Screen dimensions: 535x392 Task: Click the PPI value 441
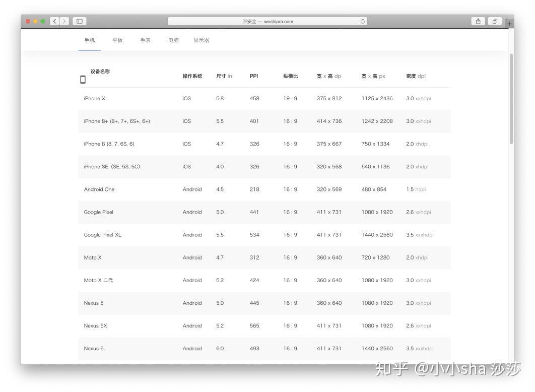pyautogui.click(x=254, y=212)
